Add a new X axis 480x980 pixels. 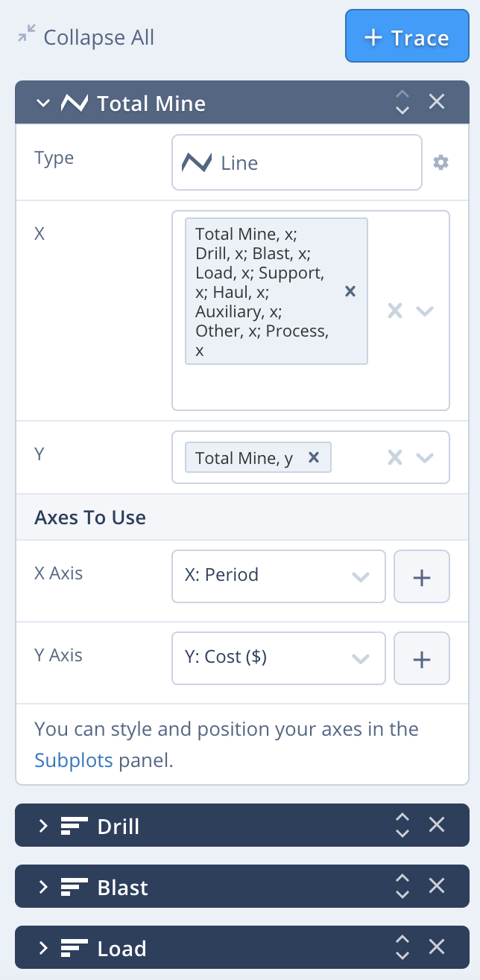pos(422,576)
